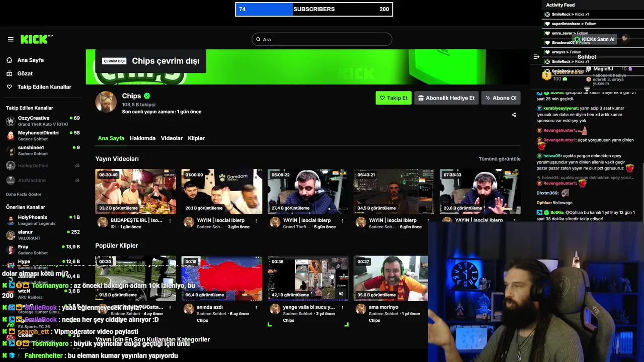Expand Daha Fazla Göster list
The width and height of the screenshot is (644, 362).
[24, 194]
